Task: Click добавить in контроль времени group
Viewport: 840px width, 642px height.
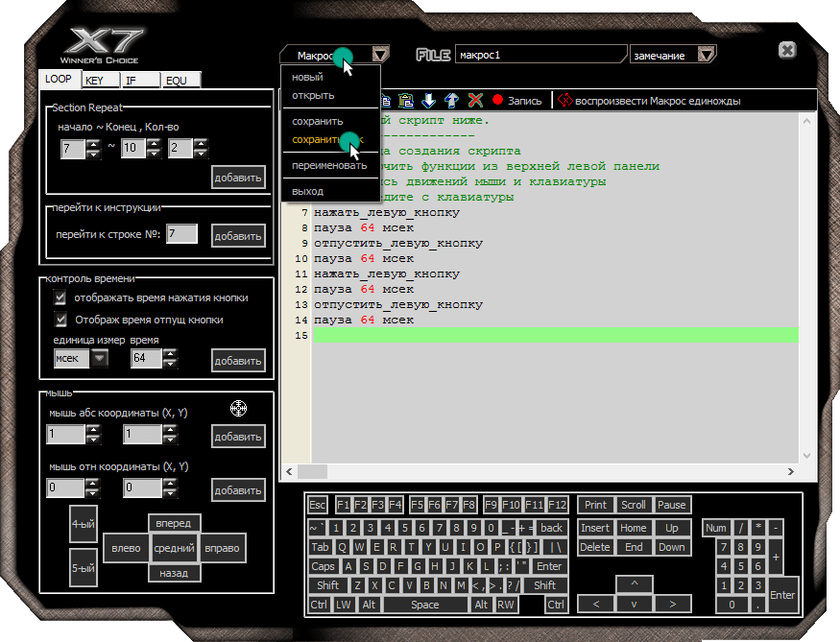Action: pos(238,361)
